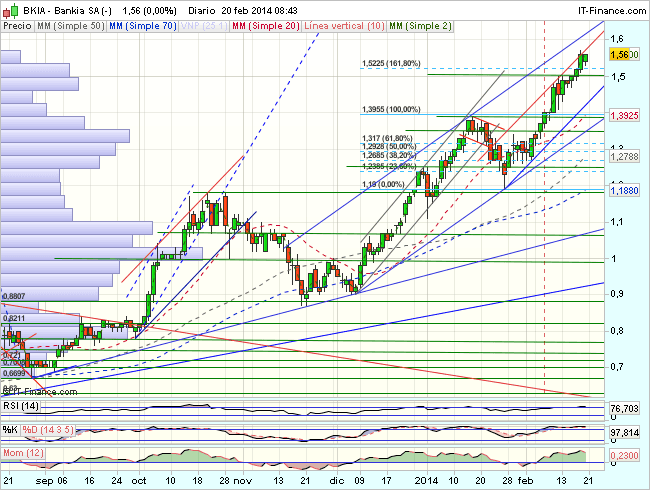Click the greyed VNP (25 1) indicator label

tap(204, 26)
